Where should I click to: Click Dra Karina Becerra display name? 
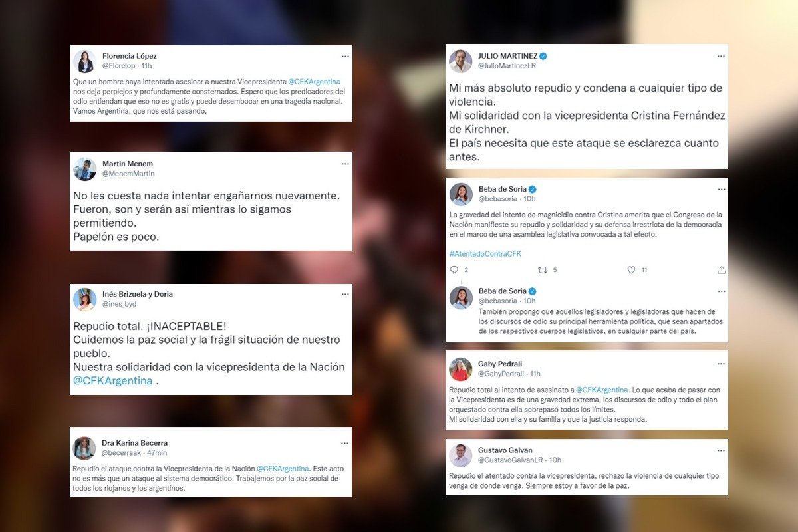134,443
